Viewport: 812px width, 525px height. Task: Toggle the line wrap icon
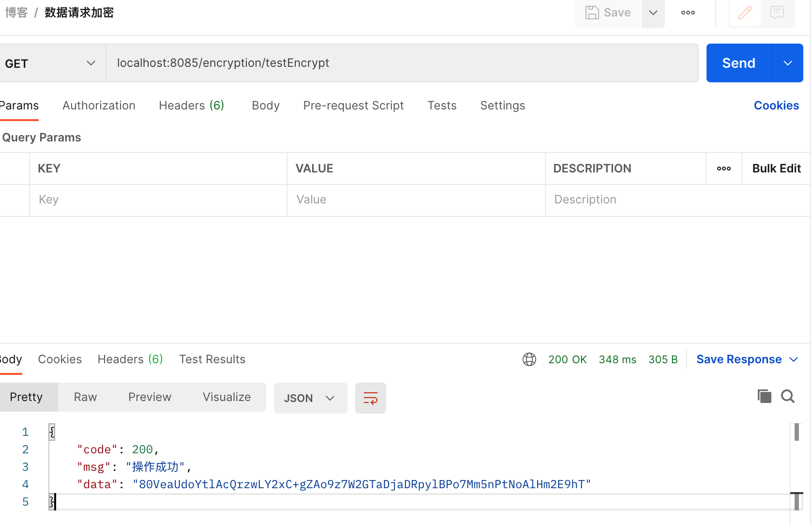(370, 398)
